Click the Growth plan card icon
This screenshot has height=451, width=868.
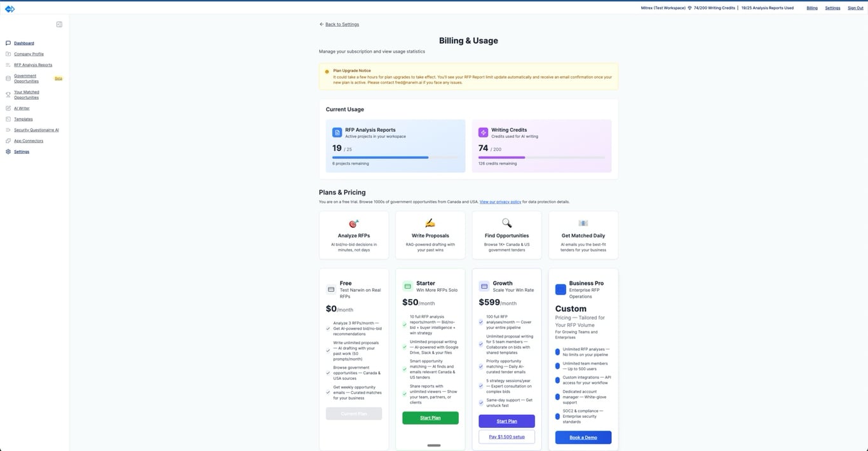(484, 286)
